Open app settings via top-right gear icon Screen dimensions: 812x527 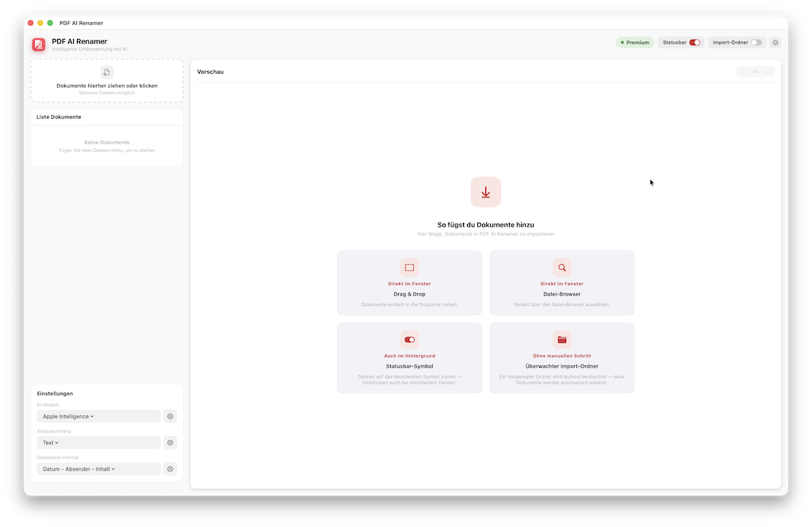coord(776,43)
